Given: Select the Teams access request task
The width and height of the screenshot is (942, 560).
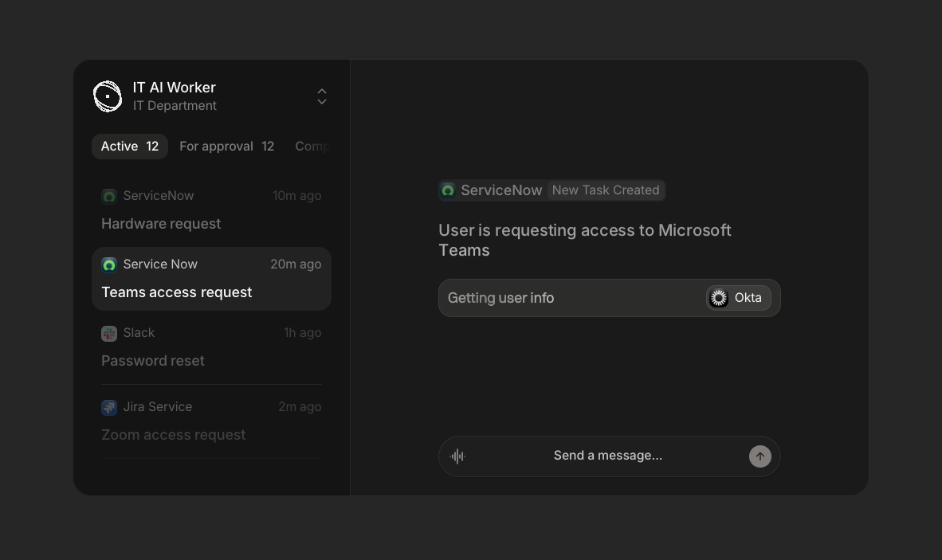Looking at the screenshot, I should (x=211, y=279).
